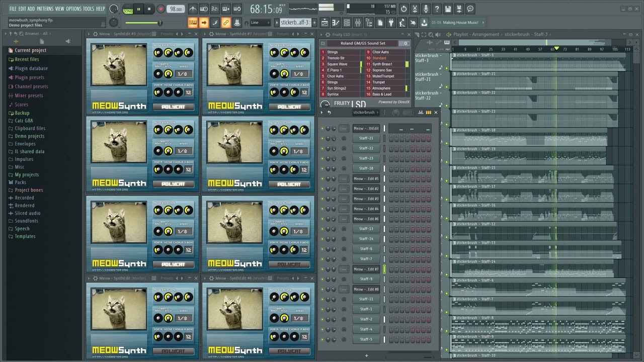Image resolution: width=644 pixels, height=362 pixels.
Task: Open the chat speech bubble icon
Action: [470, 9]
